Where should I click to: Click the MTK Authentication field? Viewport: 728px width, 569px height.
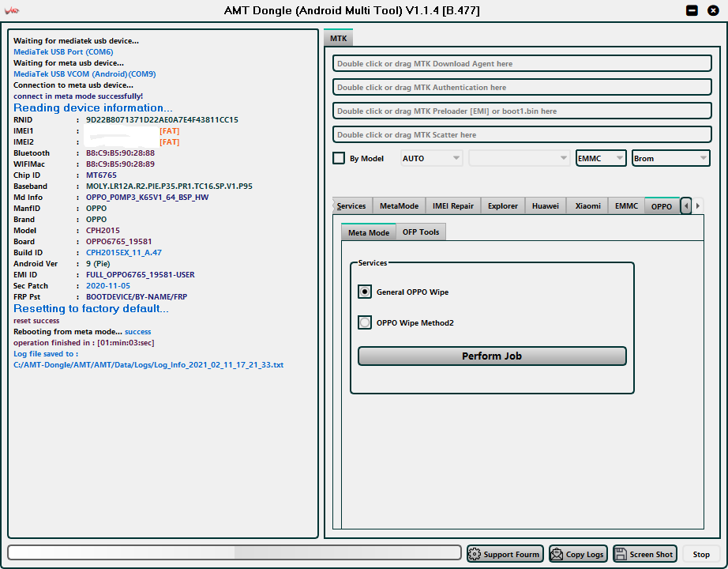[x=523, y=88]
